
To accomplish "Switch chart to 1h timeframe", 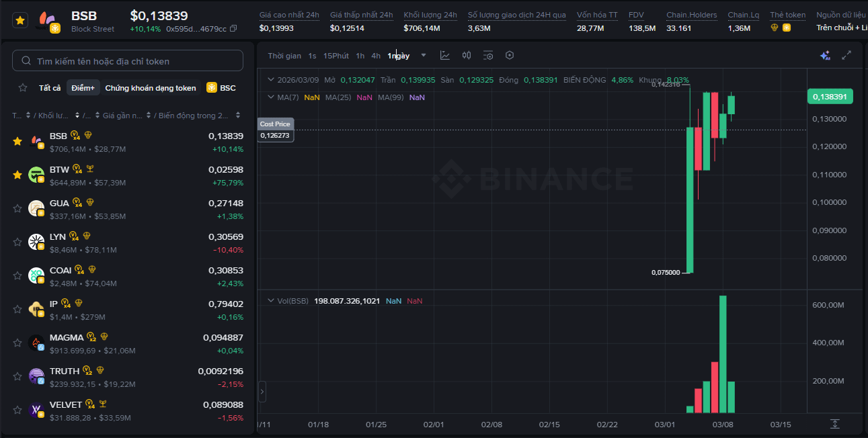I will pos(360,56).
